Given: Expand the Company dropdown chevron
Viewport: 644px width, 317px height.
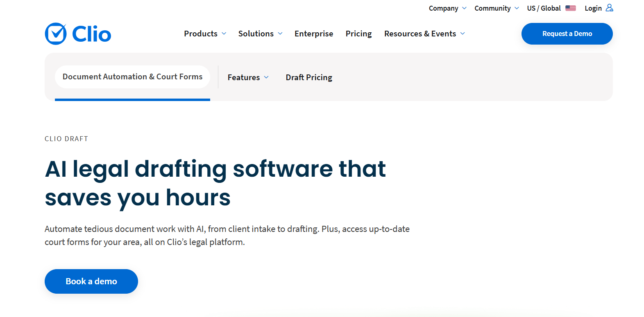Looking at the screenshot, I should click(x=464, y=8).
